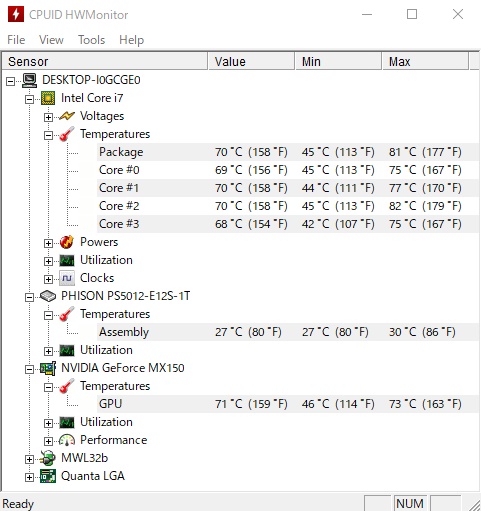481x511 pixels.
Task: Click the Value column header
Action: (x=251, y=62)
